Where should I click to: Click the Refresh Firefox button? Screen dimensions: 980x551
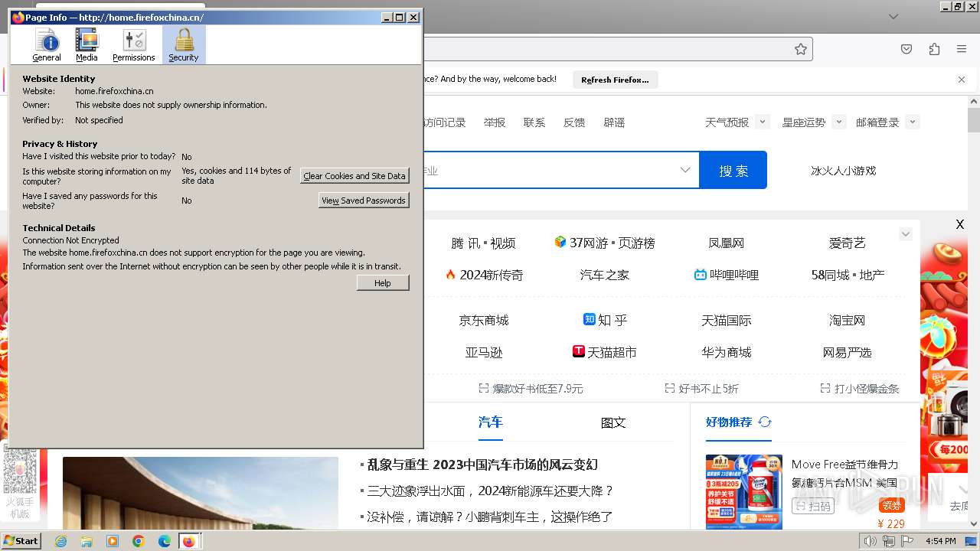click(615, 80)
